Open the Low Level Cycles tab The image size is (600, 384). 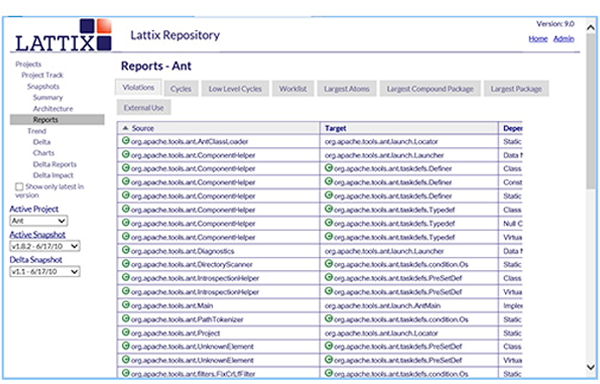(x=235, y=89)
